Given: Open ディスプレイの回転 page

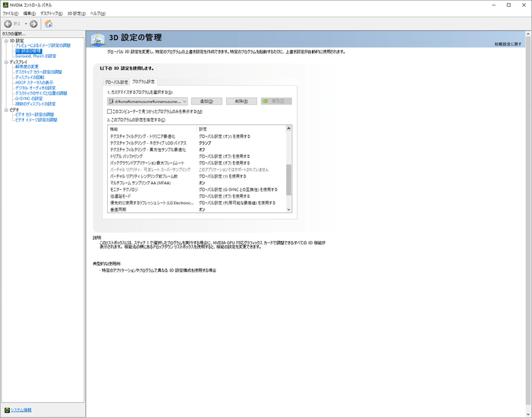Looking at the screenshot, I should pos(29,77).
